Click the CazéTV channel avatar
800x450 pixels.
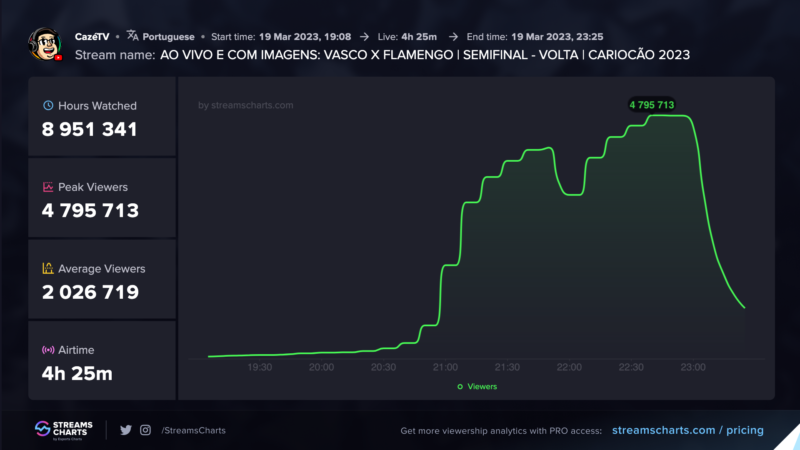click(x=45, y=45)
